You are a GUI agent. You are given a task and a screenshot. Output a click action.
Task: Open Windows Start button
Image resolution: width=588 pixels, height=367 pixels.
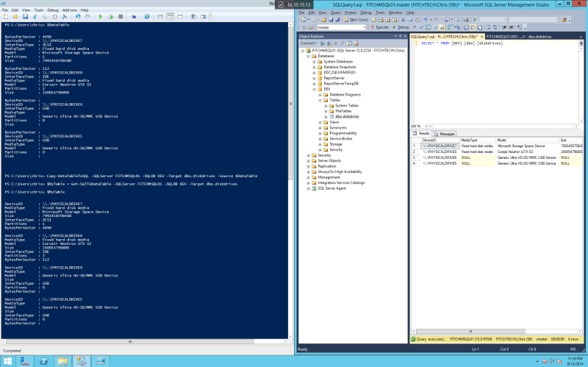7,361
